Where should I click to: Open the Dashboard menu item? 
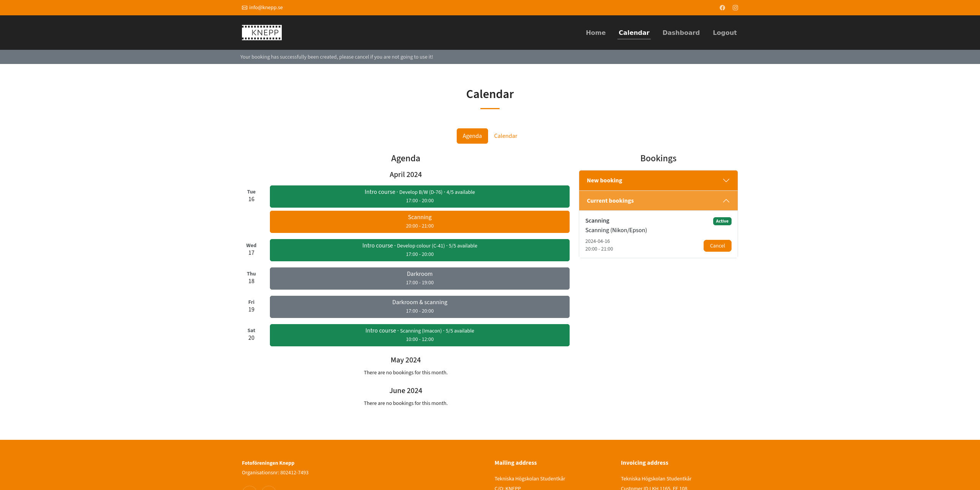pos(681,33)
